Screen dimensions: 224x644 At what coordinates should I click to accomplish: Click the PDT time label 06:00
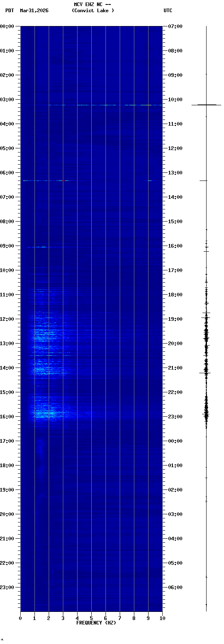click(7, 173)
